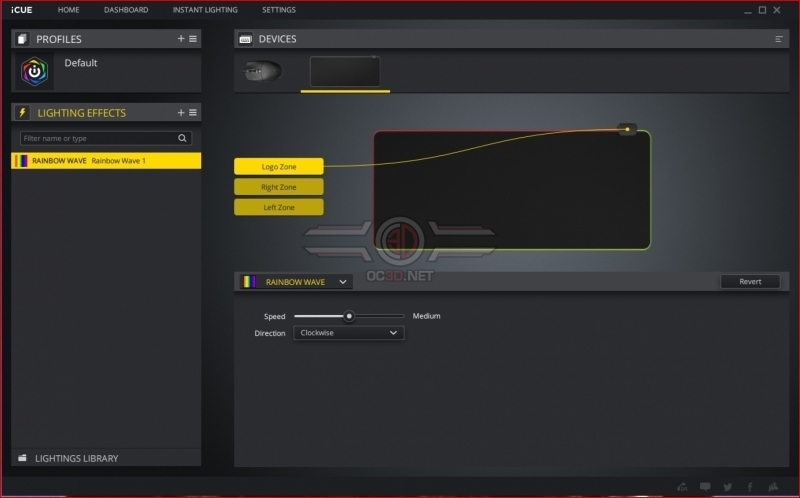Open the Profiles list menu icon
The height and width of the screenshot is (498, 800).
193,39
